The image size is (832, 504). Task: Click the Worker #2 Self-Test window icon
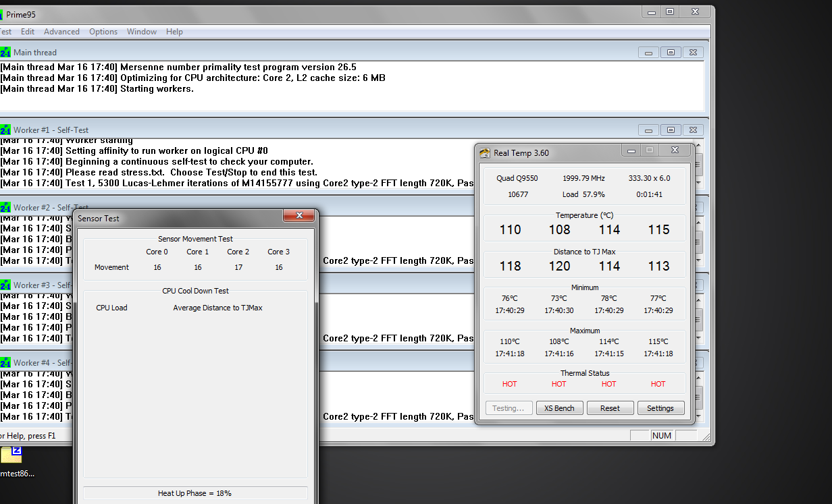pos(5,207)
